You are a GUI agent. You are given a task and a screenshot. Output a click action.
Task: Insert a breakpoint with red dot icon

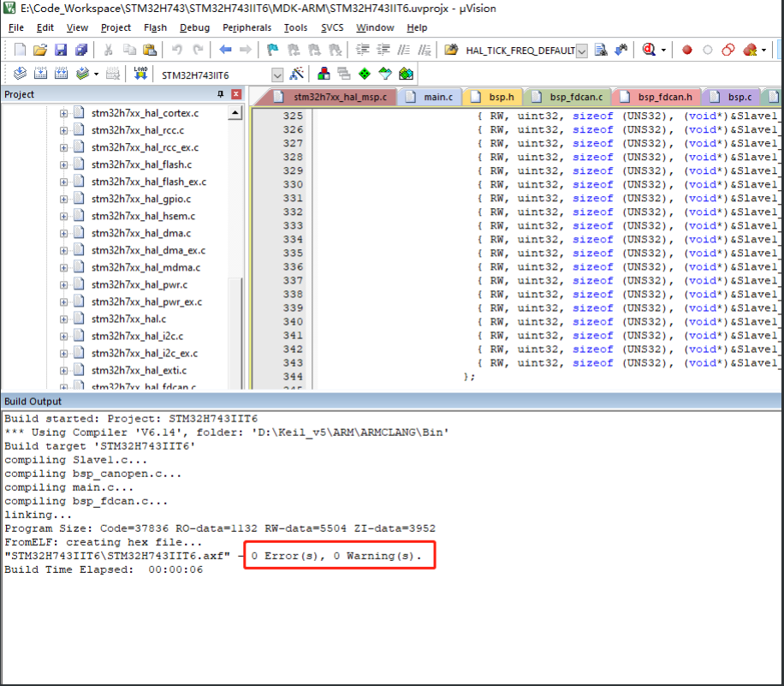(687, 50)
